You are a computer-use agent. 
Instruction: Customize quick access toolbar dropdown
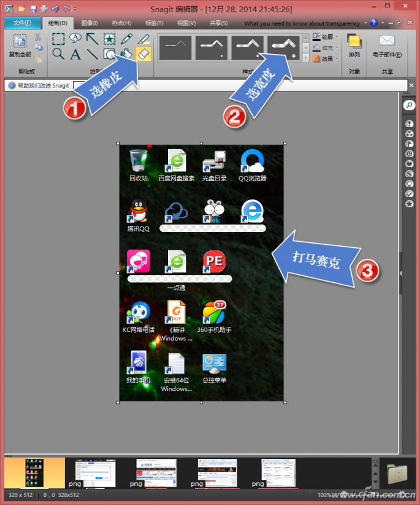coord(75,9)
